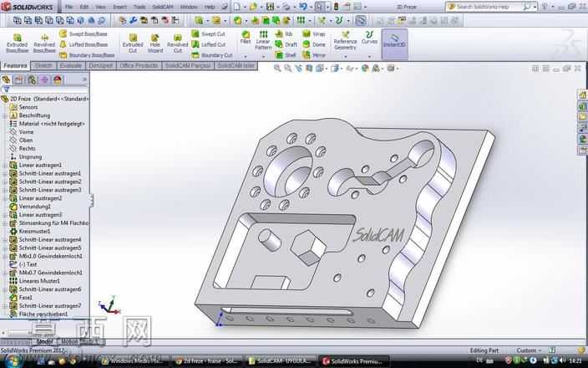Select the Boundary Cut tool
588x368 pixels.
click(212, 55)
